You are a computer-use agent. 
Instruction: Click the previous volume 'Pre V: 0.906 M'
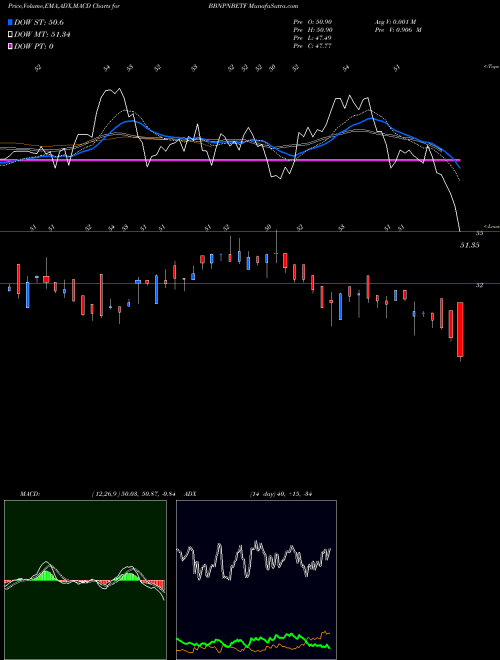pos(398,30)
